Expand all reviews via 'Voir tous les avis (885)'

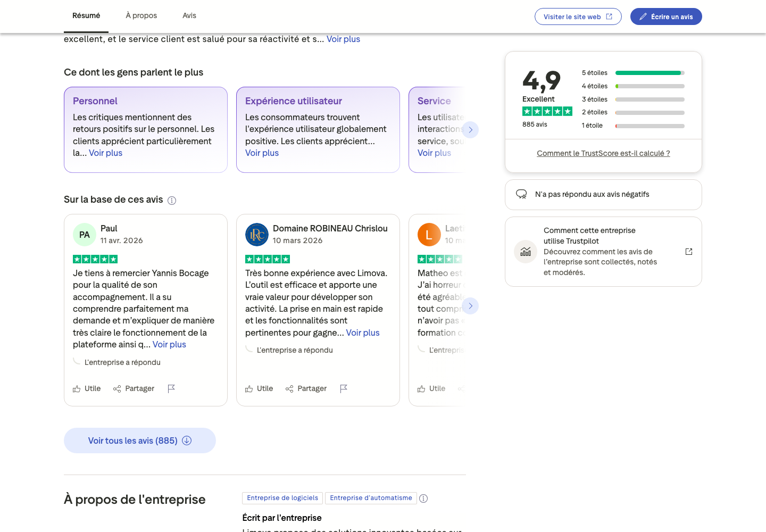[139, 440]
